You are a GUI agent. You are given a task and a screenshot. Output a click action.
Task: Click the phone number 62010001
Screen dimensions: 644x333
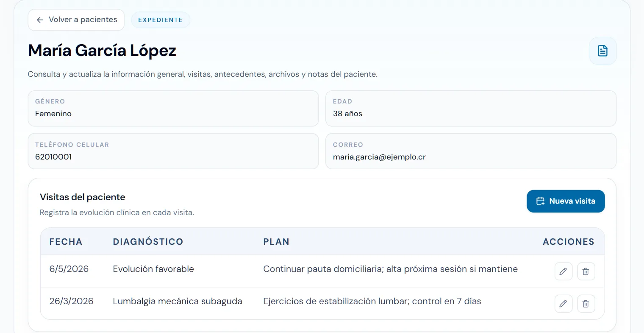click(53, 157)
